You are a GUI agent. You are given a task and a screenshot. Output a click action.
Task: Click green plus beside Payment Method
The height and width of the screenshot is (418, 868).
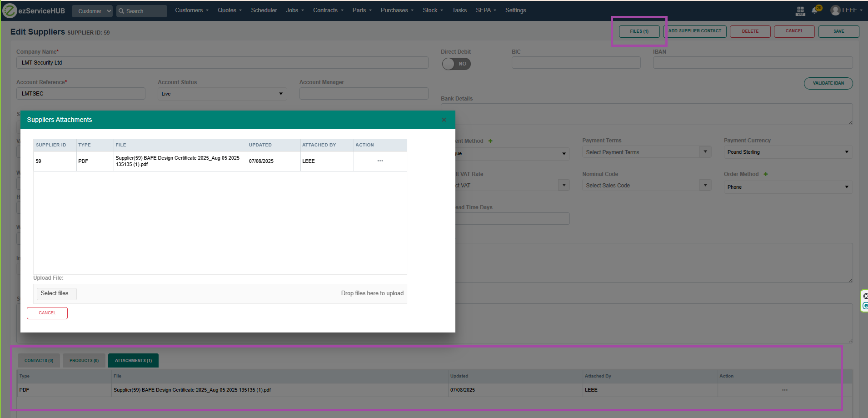point(490,141)
